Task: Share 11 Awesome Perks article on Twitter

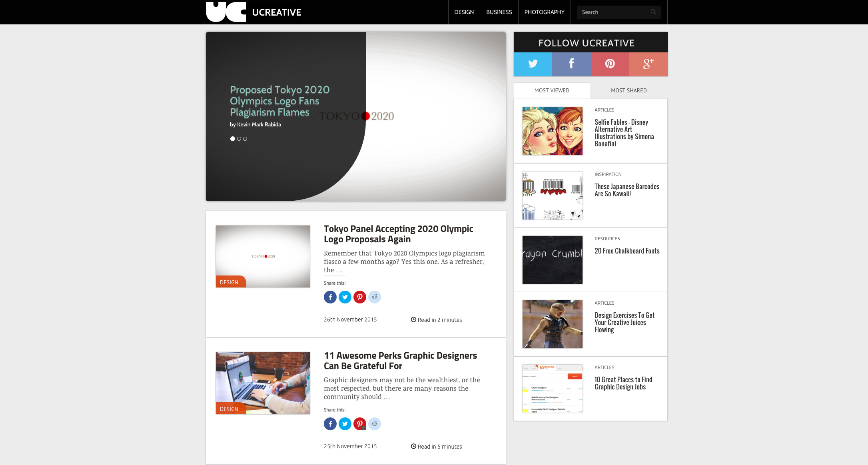Action: tap(345, 424)
